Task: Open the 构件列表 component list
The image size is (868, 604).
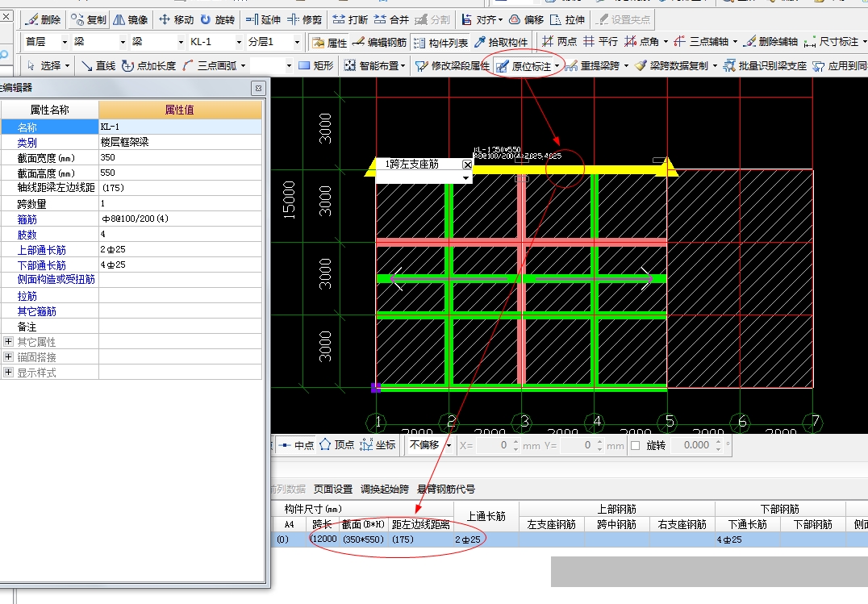Action: coord(440,43)
